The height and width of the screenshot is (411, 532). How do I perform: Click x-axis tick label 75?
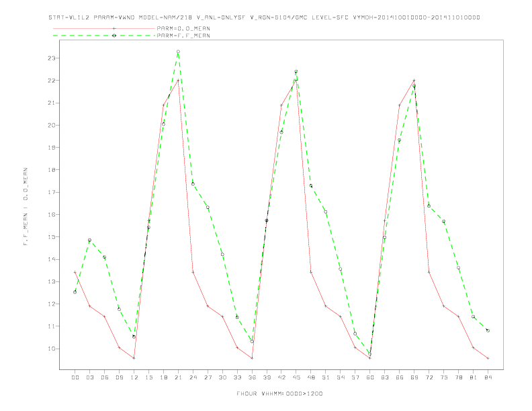(444, 377)
